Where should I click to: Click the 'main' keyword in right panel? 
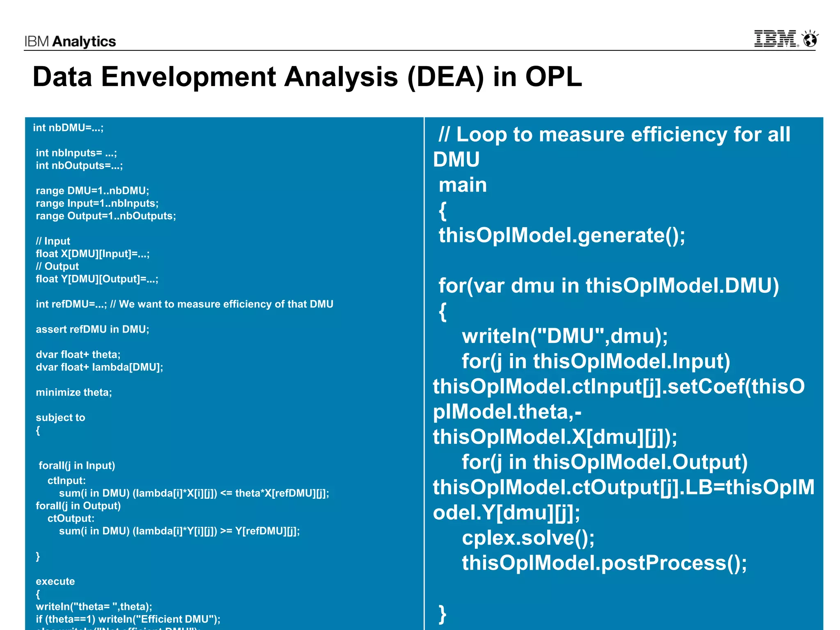coord(463,185)
